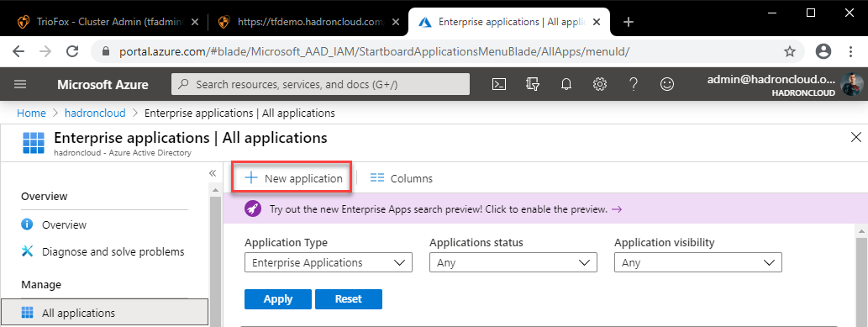Open the Applications status dropdown
Screen dimensions: 868x327
tap(513, 263)
